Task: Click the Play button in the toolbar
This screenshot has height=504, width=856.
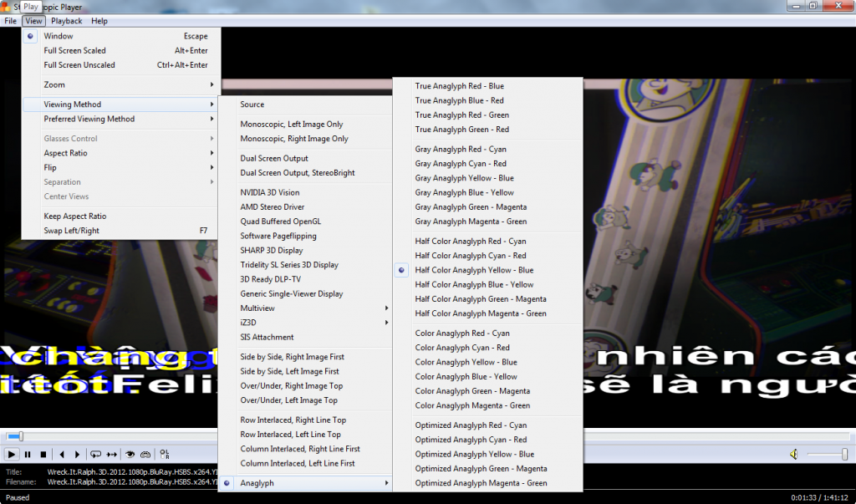Action: click(x=12, y=454)
